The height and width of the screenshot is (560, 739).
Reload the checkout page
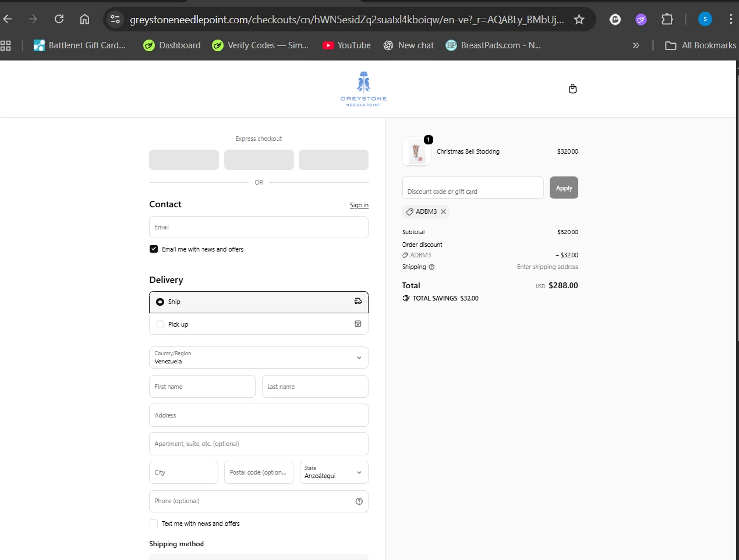59,19
